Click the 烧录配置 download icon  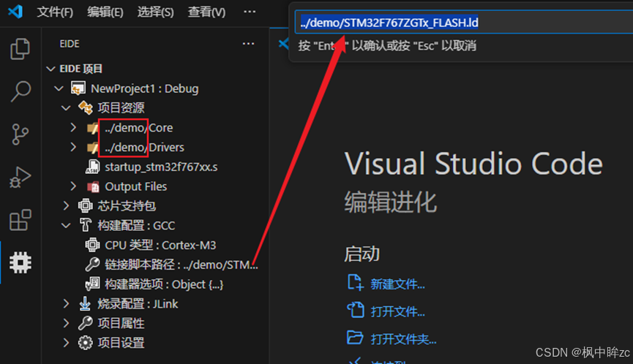[85, 303]
